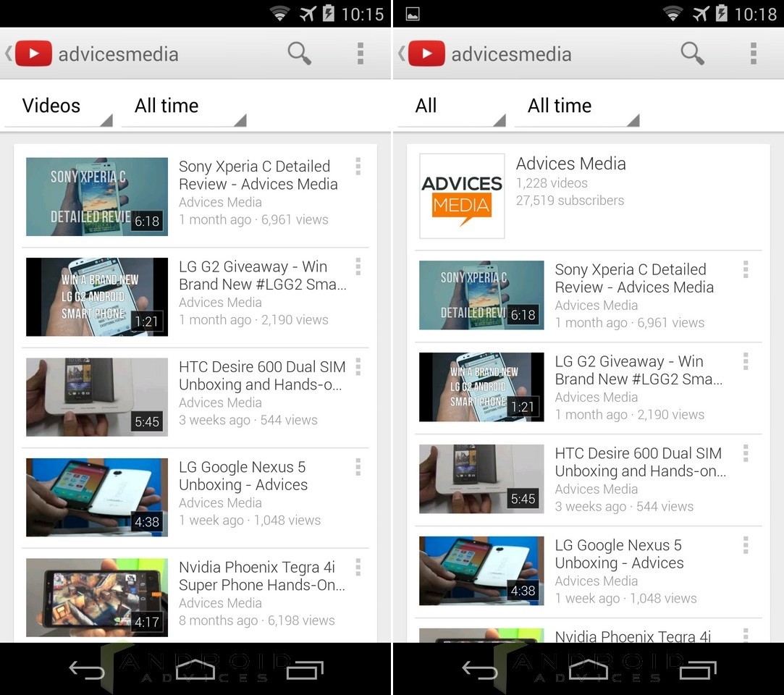The width and height of the screenshot is (784, 695).
Task: Open options for Sony Xperia C video, left screen
Action: coord(358,167)
